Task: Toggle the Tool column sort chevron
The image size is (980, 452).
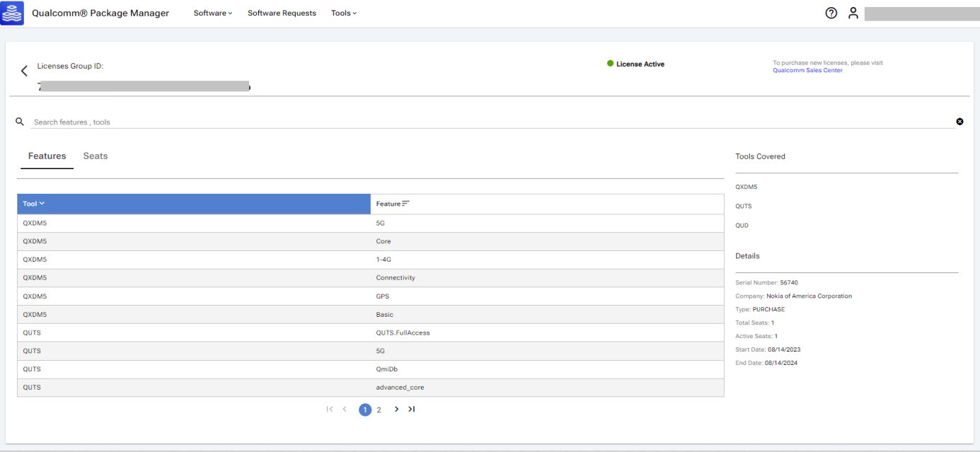Action: (42, 204)
